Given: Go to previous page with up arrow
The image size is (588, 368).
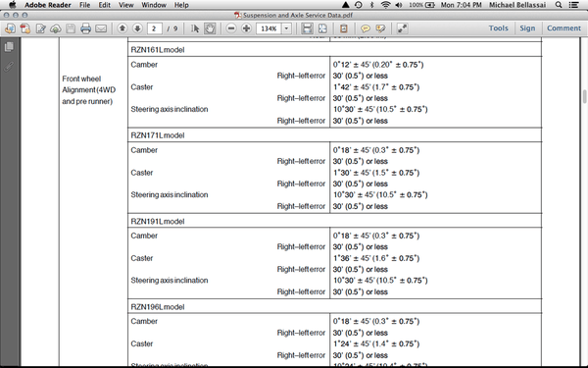Looking at the screenshot, I should pyautogui.click(x=122, y=28).
